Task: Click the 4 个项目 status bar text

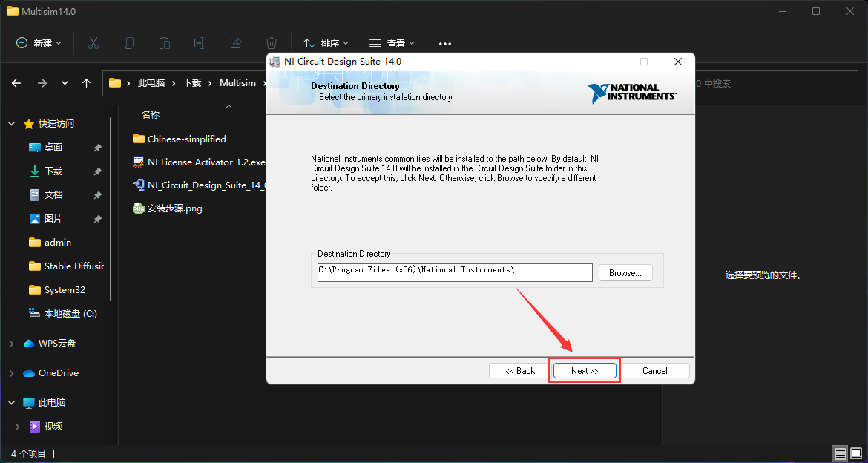Action: point(28,453)
